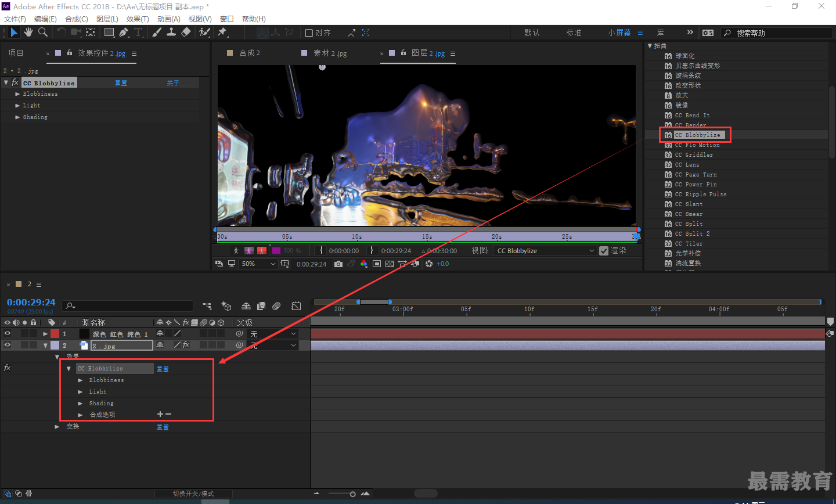Expand the Light group in effect controls
Screen dimensions: 836x504
pos(17,106)
